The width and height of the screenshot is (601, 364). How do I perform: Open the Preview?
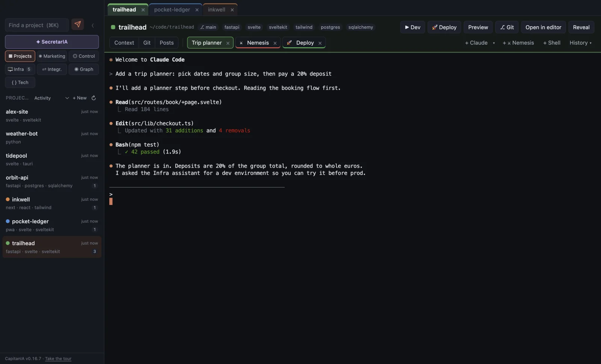click(x=478, y=27)
